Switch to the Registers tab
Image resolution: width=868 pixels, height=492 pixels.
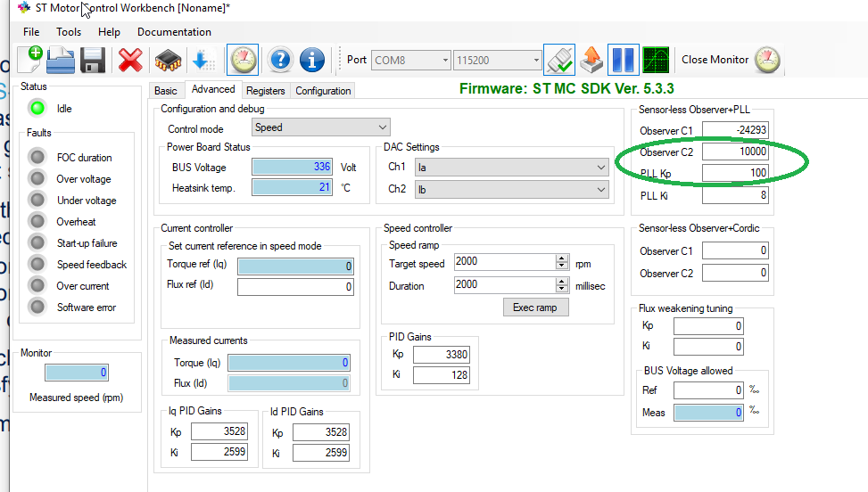point(265,91)
